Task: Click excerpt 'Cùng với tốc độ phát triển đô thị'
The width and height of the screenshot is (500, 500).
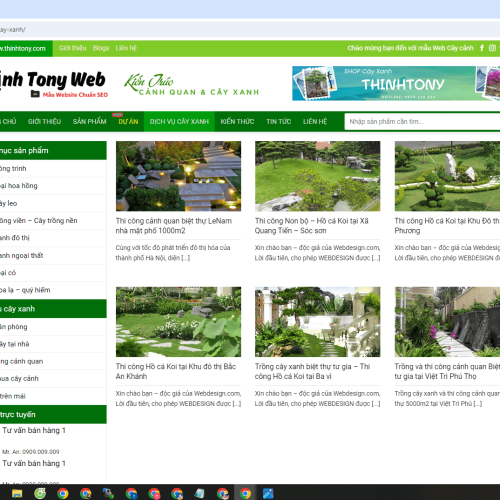Action: point(173,253)
